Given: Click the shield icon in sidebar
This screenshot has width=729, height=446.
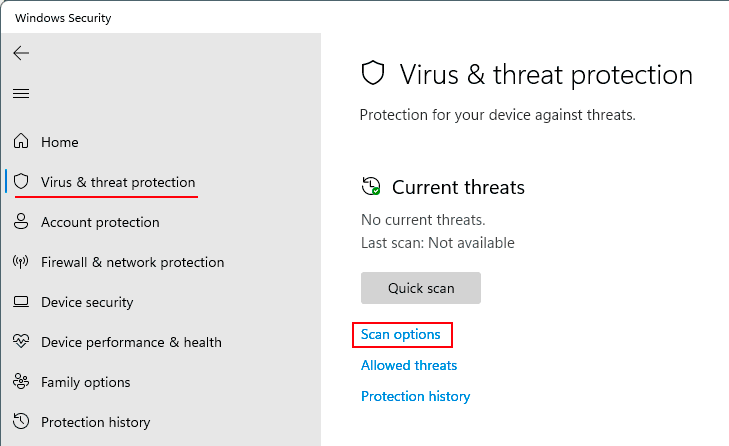Looking at the screenshot, I should (x=21, y=181).
